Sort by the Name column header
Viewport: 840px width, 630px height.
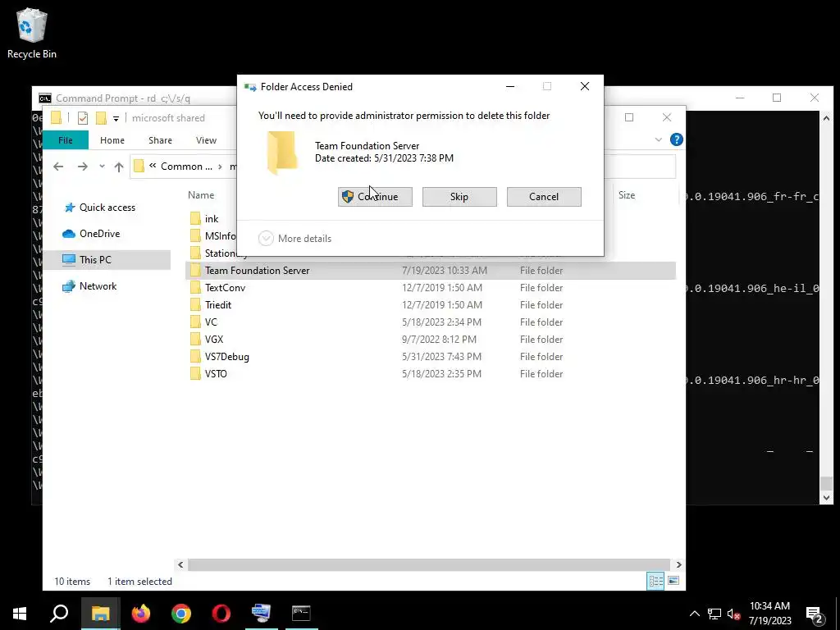click(201, 195)
